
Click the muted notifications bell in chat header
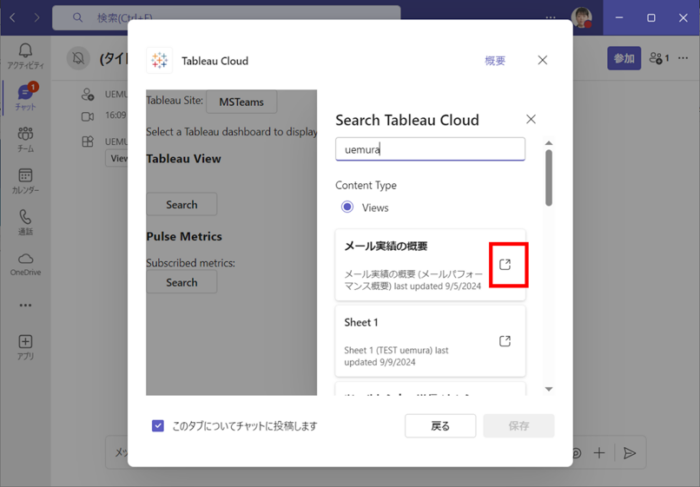(79, 58)
